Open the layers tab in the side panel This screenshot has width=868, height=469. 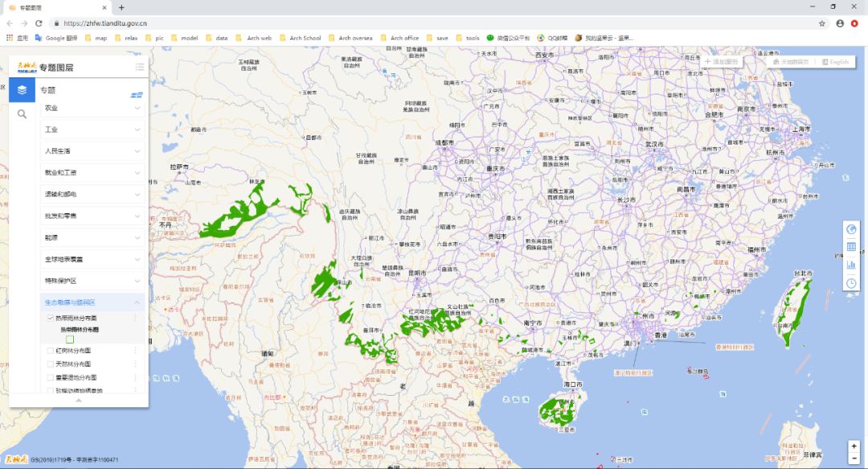[23, 90]
